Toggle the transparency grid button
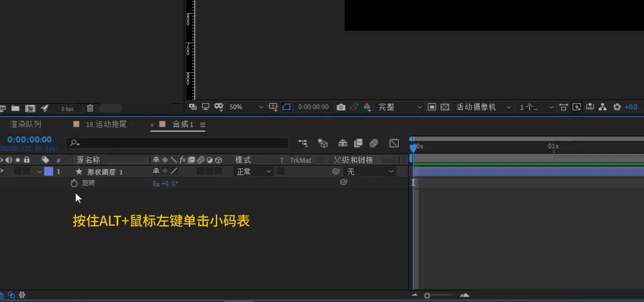The height and width of the screenshot is (302, 644). [x=445, y=107]
